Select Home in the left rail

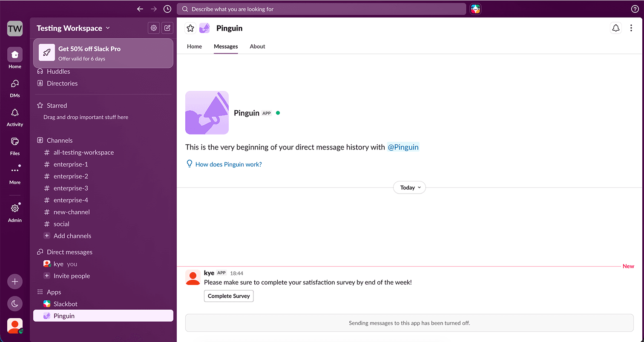pyautogui.click(x=15, y=58)
